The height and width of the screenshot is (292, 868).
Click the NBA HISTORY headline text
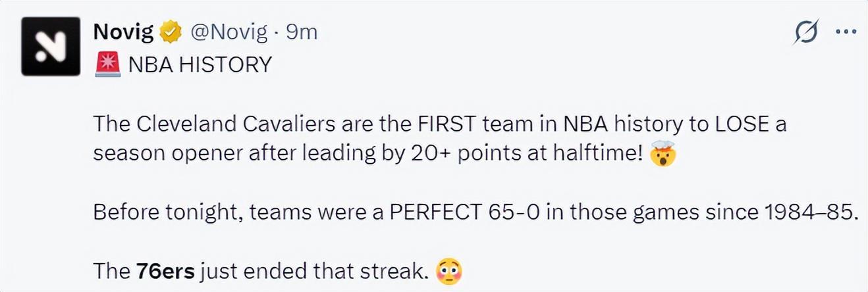pos(200,64)
